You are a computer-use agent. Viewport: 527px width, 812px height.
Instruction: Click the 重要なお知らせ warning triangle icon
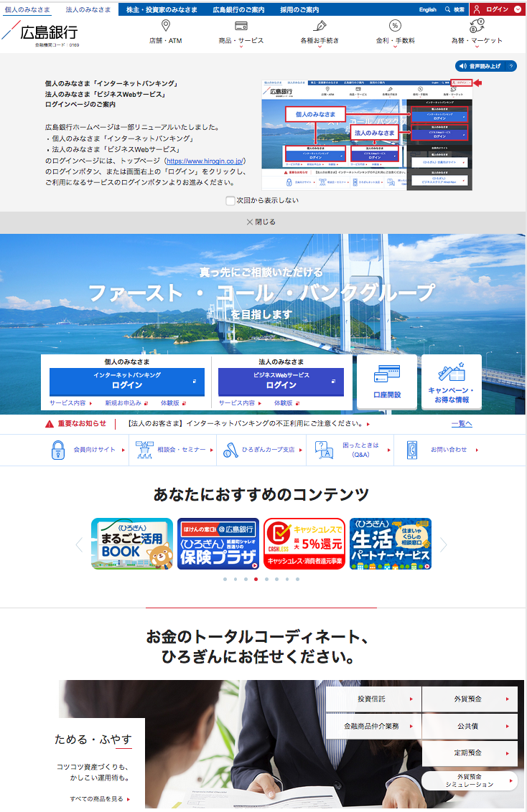[50, 424]
